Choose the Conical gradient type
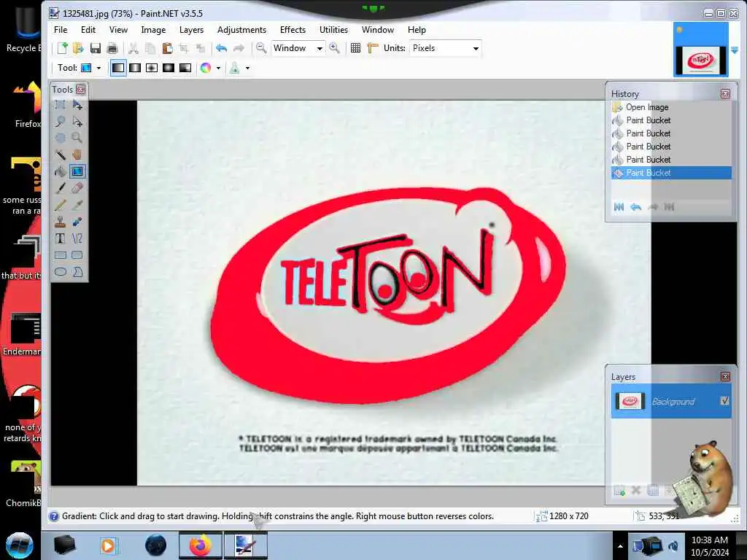 185,68
